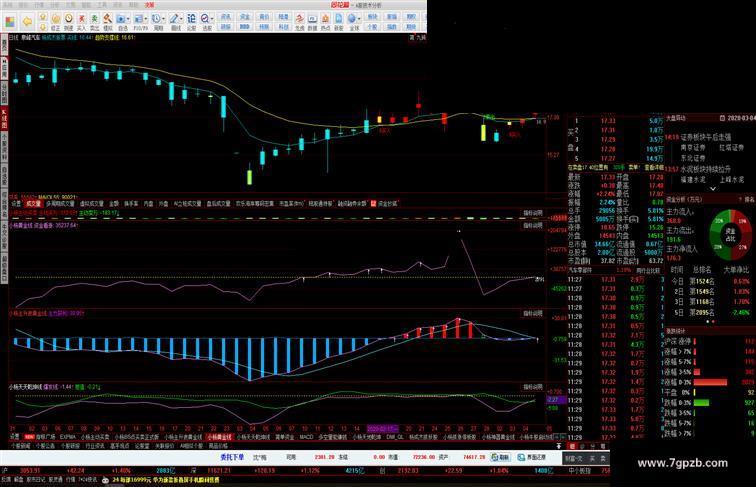Click the highlighted date marker on time axis

tap(382, 428)
